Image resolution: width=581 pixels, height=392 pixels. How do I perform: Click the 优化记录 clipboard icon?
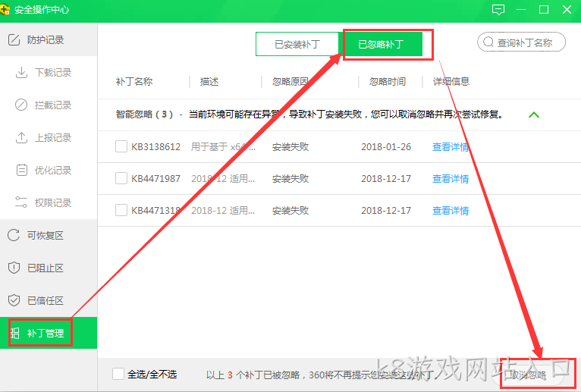[x=22, y=170]
